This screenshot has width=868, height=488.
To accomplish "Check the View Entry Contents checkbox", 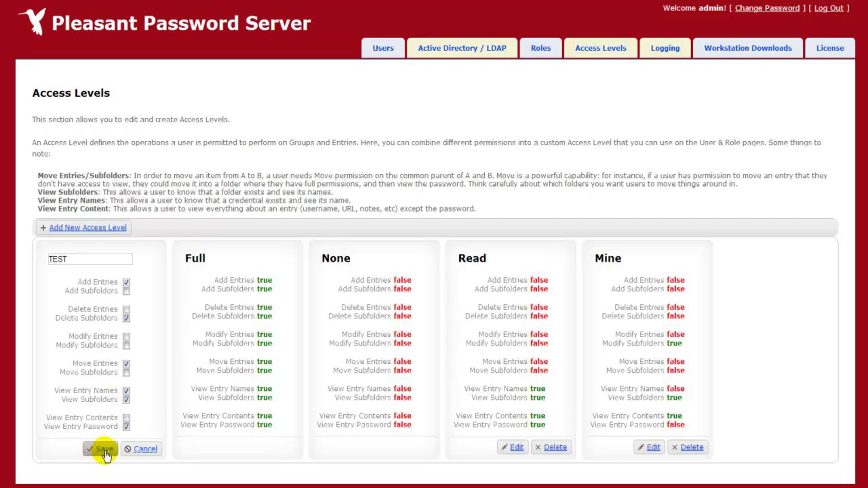I will [126, 418].
